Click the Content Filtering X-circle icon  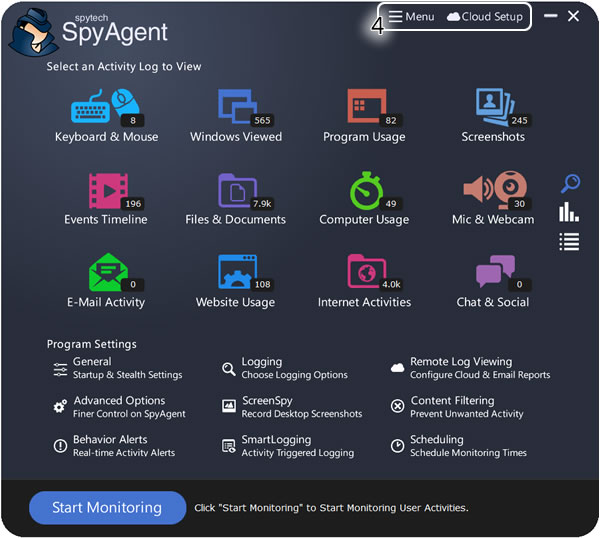tap(397, 406)
